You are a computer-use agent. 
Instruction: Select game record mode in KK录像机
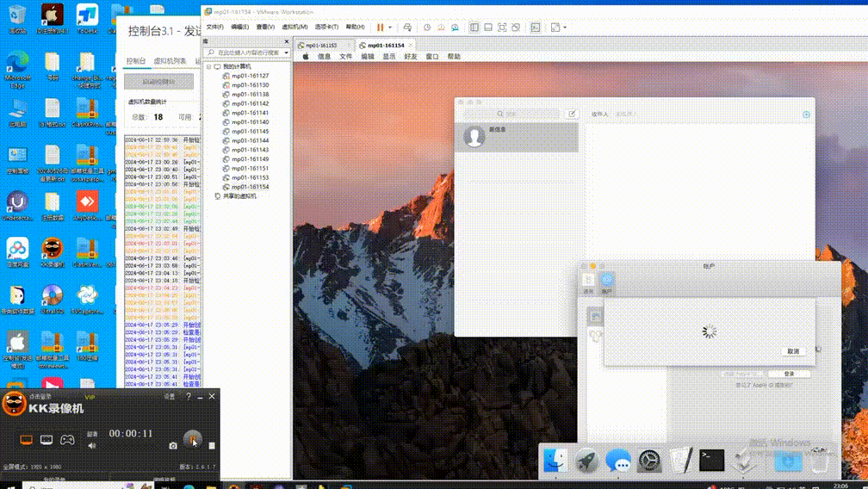(67, 440)
